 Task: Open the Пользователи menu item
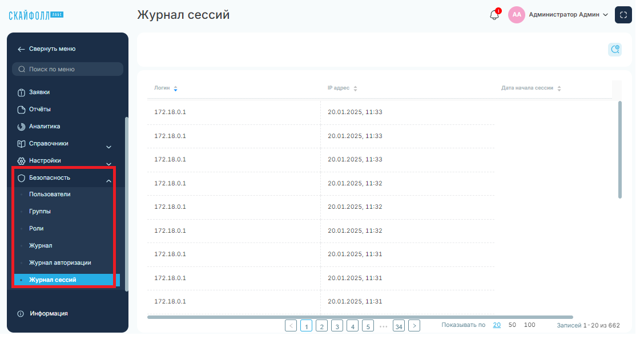coord(50,195)
